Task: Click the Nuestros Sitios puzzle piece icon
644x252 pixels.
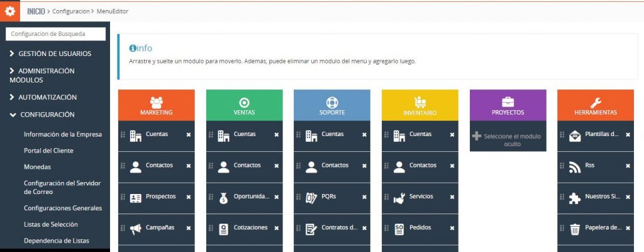Action: tap(574, 197)
